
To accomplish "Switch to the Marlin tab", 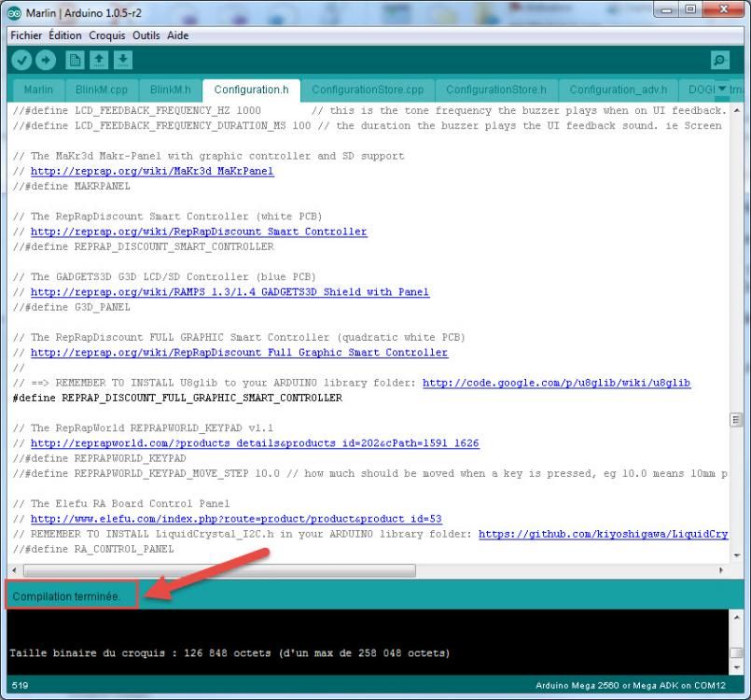I will 38,91.
